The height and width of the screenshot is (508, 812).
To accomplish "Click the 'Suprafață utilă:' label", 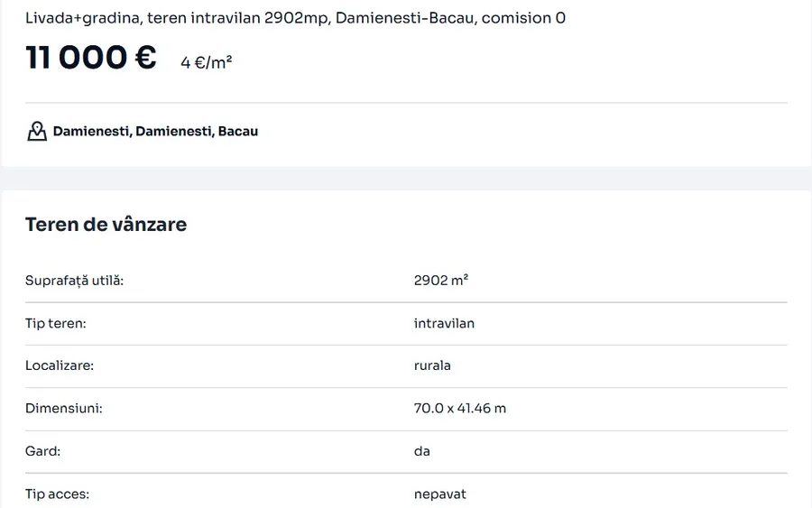I will point(74,281).
